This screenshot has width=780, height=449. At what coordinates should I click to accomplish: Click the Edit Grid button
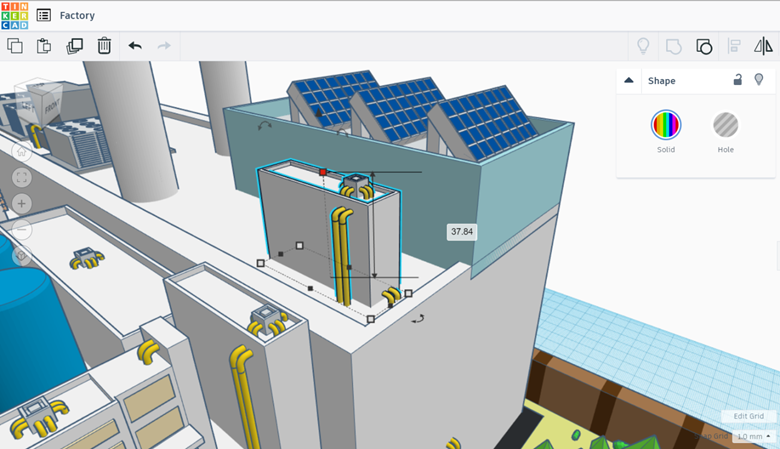pyautogui.click(x=748, y=416)
